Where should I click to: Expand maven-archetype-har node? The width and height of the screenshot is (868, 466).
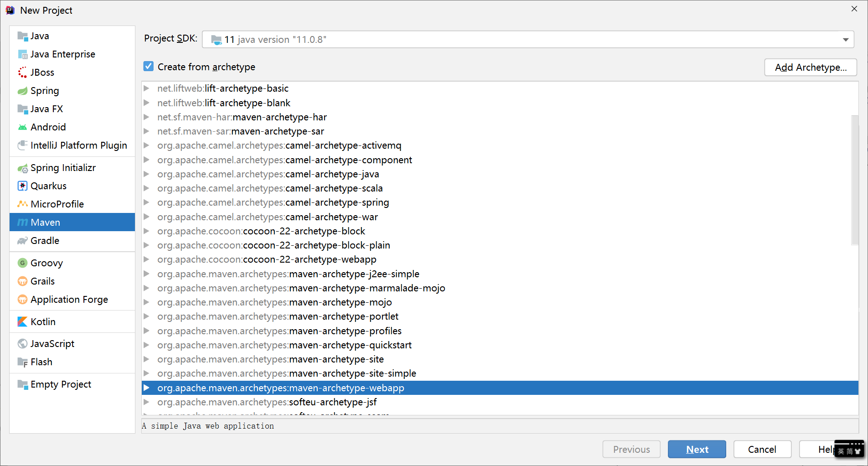pos(146,117)
